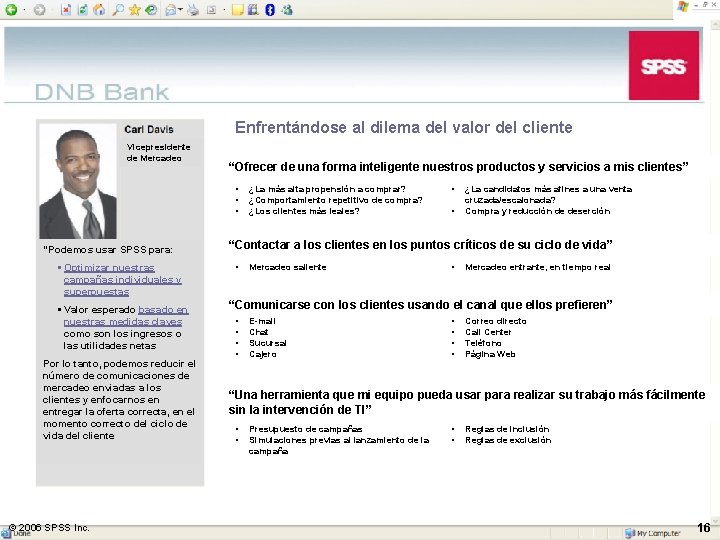
Task: Click bullet 'Mercadeo saliente'
Action: point(287,267)
